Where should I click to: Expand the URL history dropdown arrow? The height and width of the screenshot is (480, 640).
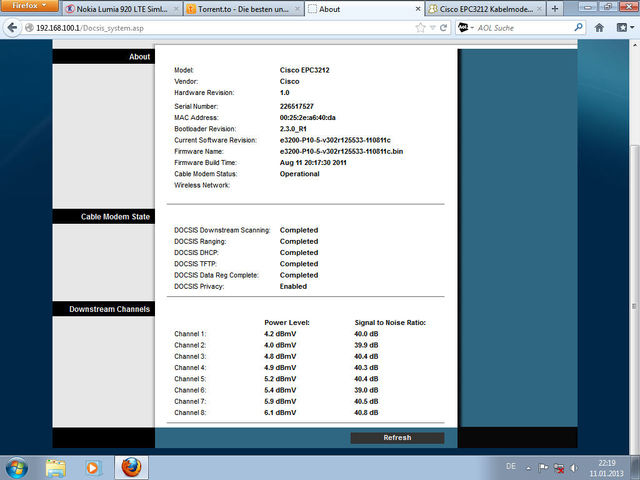click(x=429, y=28)
